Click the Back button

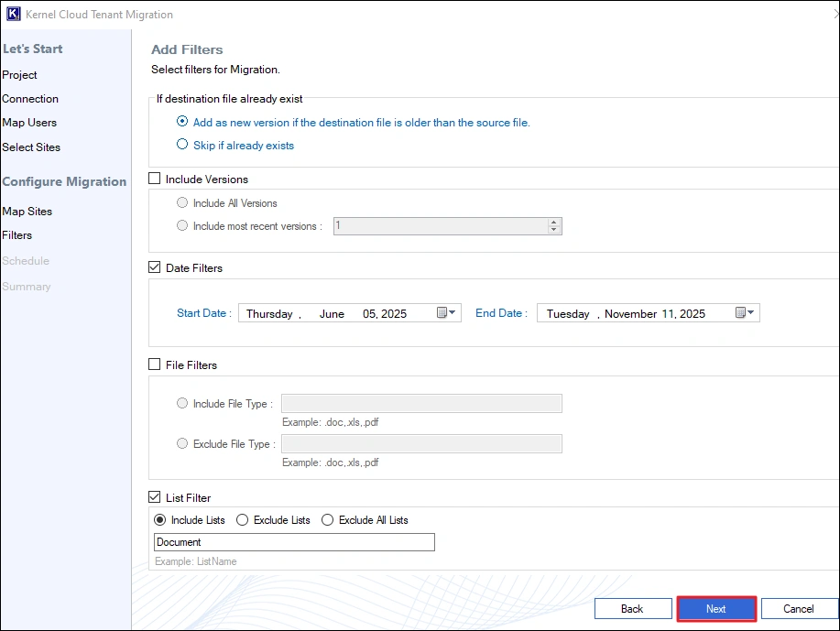(x=633, y=608)
